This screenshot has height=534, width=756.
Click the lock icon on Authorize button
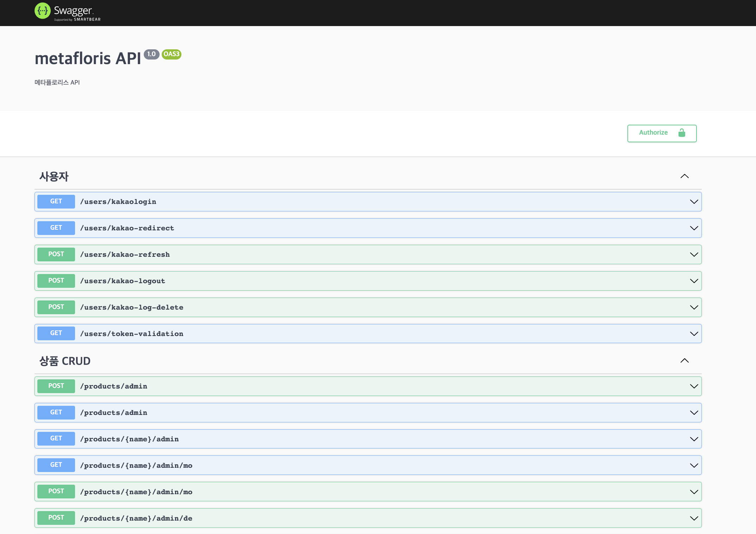tap(682, 133)
